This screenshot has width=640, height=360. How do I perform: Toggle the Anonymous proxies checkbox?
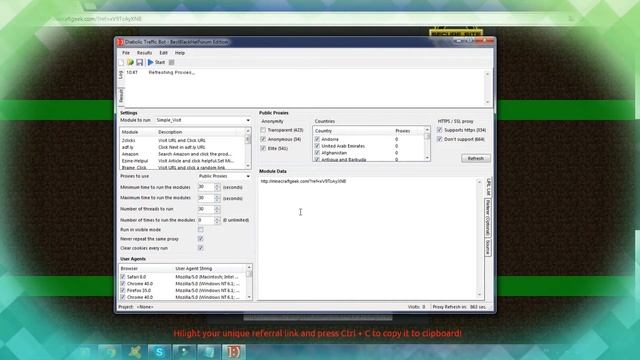point(263,139)
